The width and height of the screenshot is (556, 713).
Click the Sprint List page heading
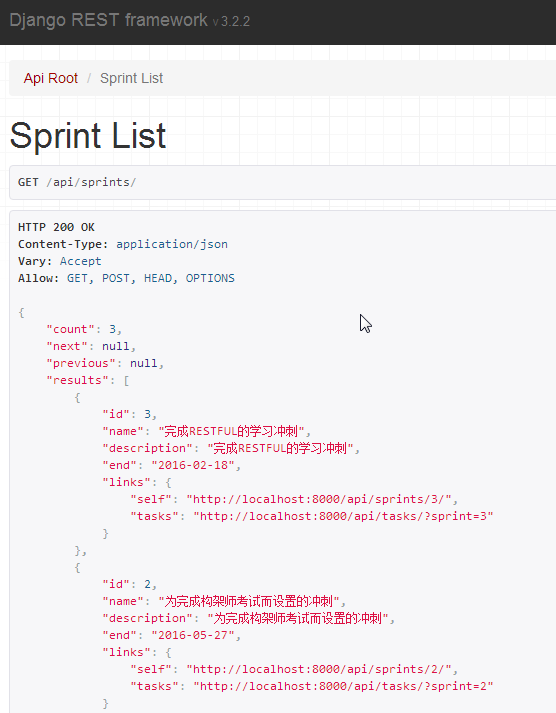[x=88, y=136]
